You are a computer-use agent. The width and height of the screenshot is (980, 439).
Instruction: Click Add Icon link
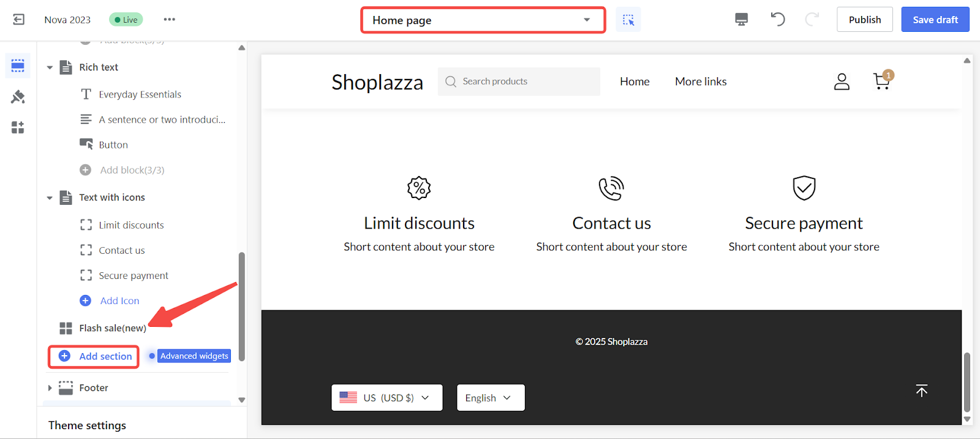click(x=119, y=300)
